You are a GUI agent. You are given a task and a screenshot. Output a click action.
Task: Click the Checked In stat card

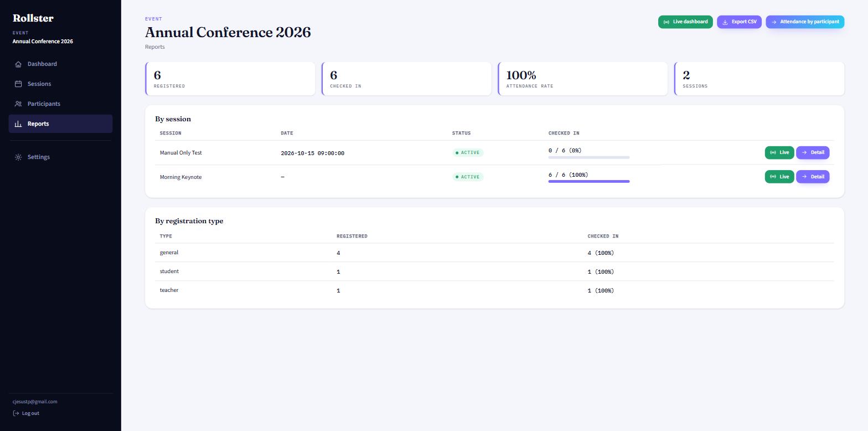406,79
